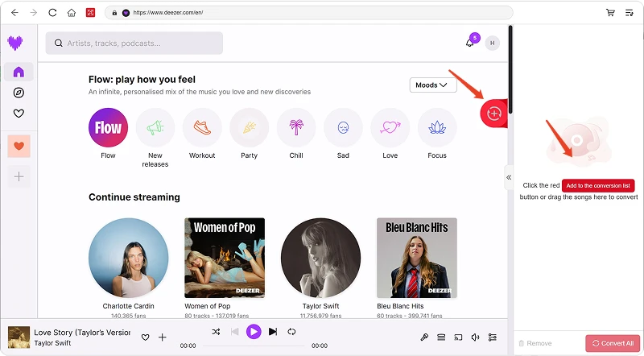Open the home page via house icon in toolbar

tap(72, 13)
